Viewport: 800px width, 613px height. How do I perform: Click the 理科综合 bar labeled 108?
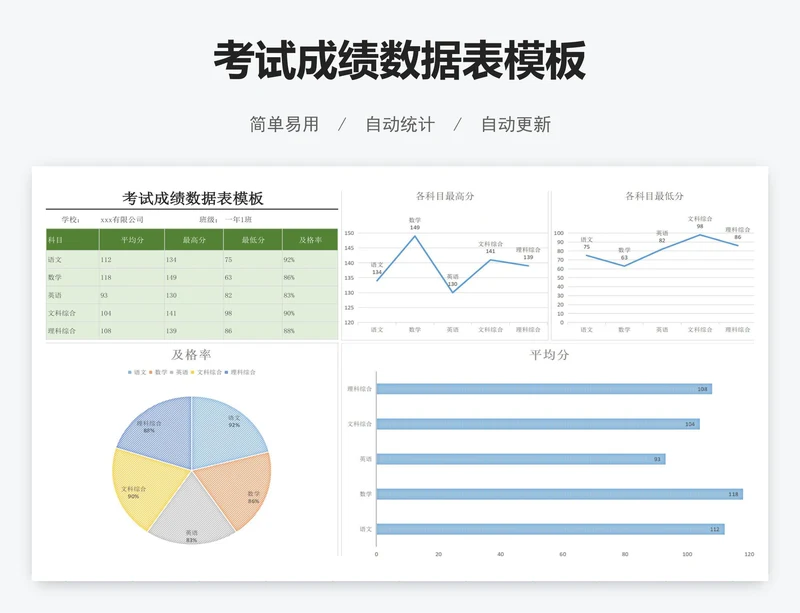pos(544,389)
